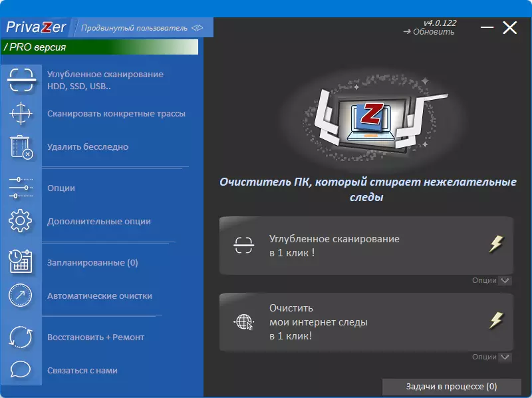This screenshot has width=532, height=398.
Task: Open Углубленное сканирование HDD, SSD, USB
Action: pyautogui.click(x=105, y=80)
